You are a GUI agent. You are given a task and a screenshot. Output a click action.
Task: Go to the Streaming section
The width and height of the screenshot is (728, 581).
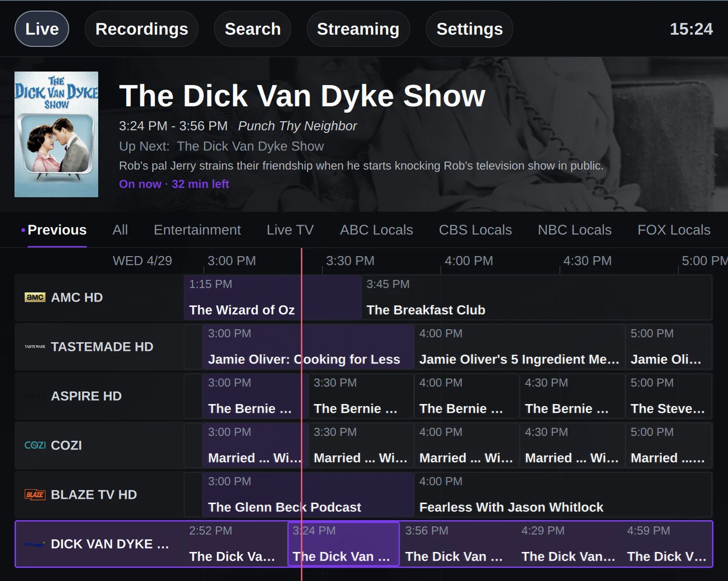pos(358,29)
